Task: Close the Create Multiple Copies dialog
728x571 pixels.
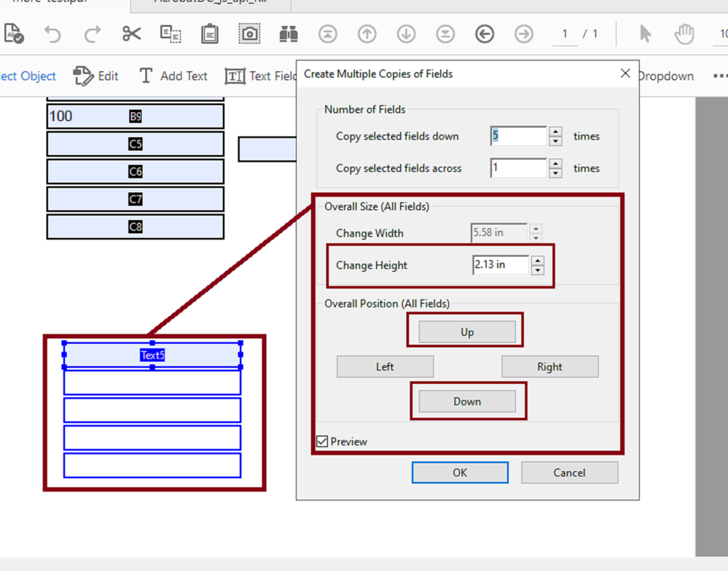Action: click(x=625, y=74)
